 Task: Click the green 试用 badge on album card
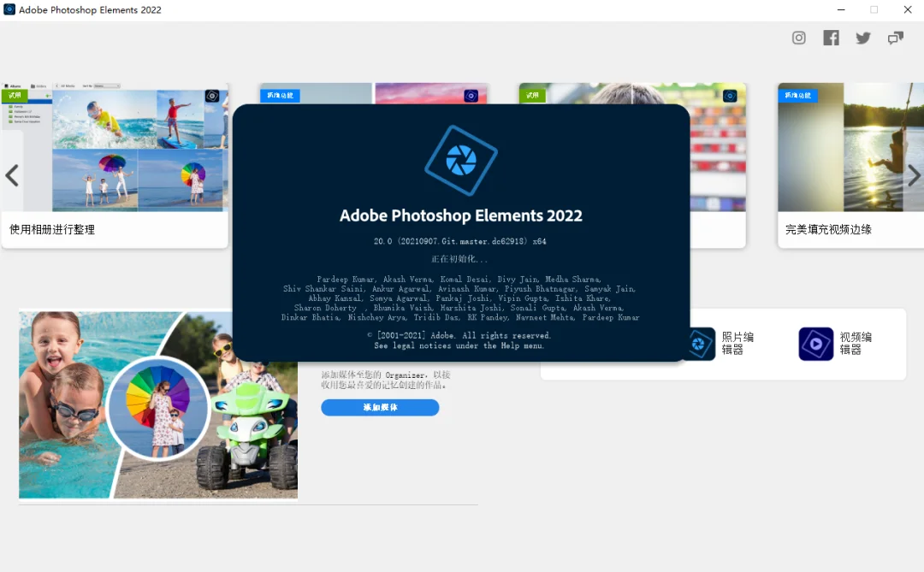point(15,96)
